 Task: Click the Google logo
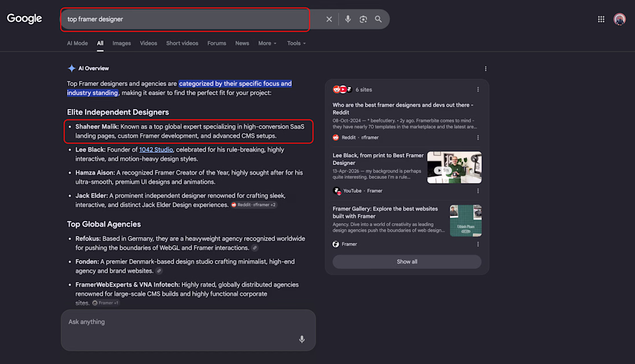coord(24,18)
